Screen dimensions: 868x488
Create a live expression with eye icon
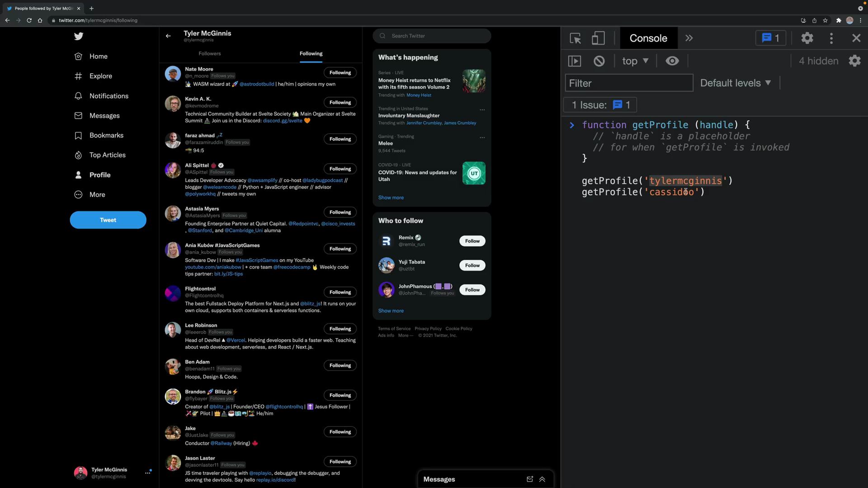(672, 61)
